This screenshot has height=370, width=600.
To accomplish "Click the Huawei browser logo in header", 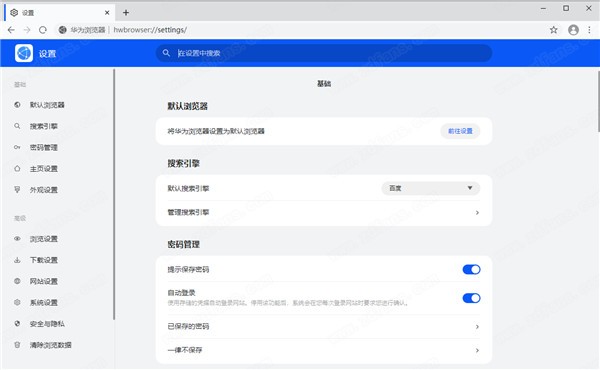I will click(24, 53).
